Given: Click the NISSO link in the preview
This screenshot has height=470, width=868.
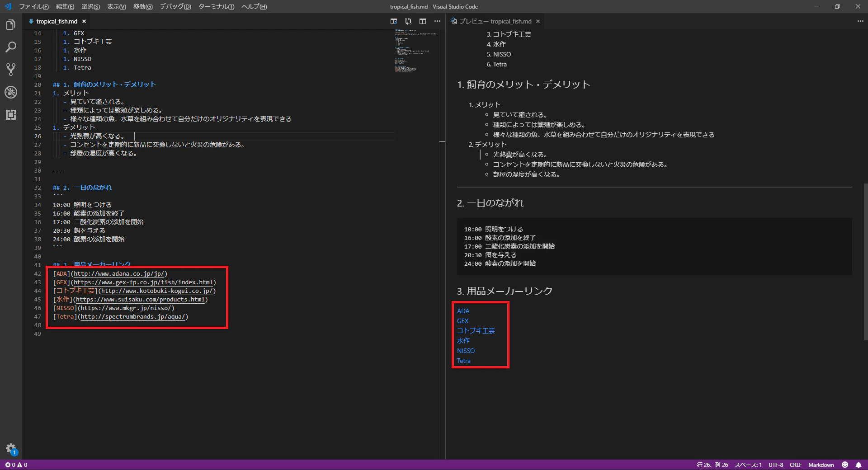Looking at the screenshot, I should (466, 351).
